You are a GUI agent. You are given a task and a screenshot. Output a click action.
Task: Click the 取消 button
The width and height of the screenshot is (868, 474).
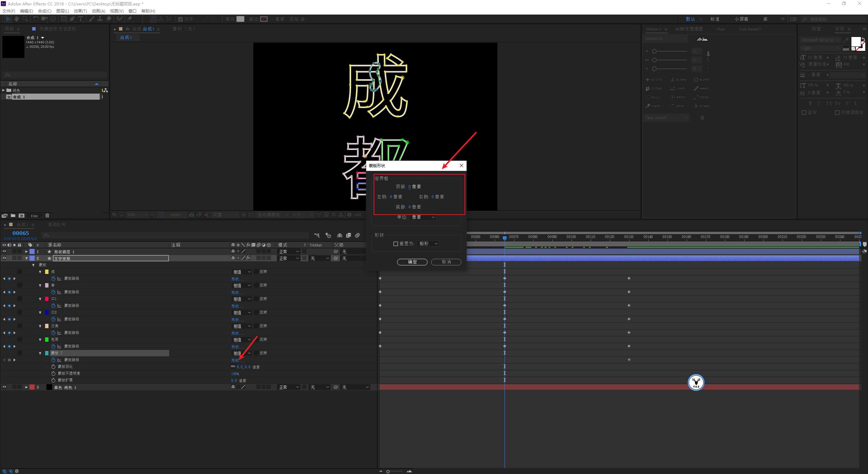click(446, 262)
